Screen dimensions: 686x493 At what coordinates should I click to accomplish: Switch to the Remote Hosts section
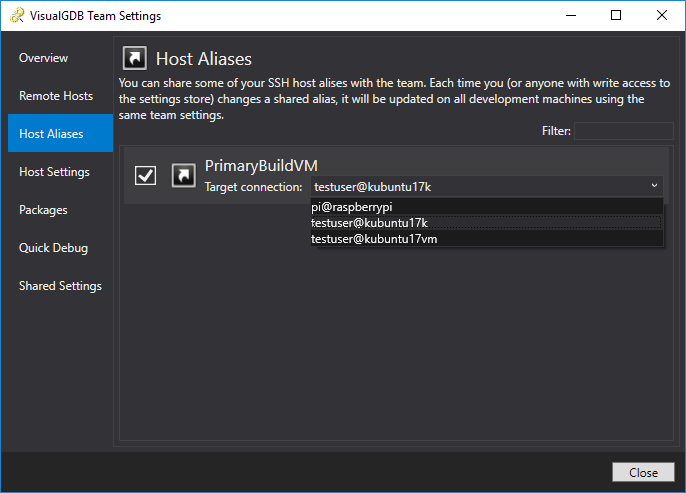(56, 96)
